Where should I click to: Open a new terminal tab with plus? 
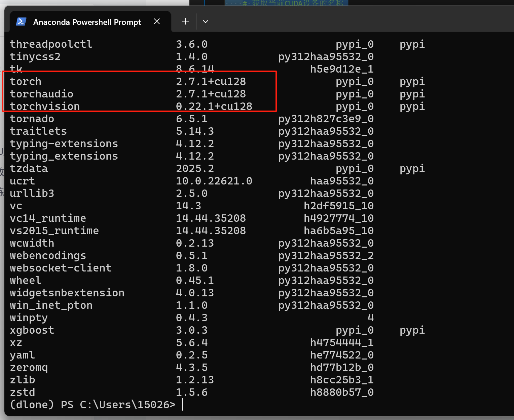click(185, 22)
